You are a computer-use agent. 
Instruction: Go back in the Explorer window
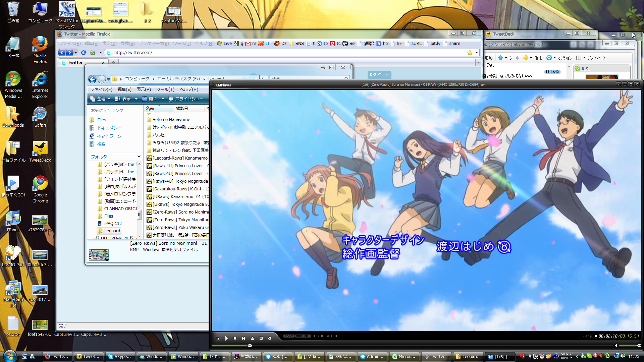92,79
